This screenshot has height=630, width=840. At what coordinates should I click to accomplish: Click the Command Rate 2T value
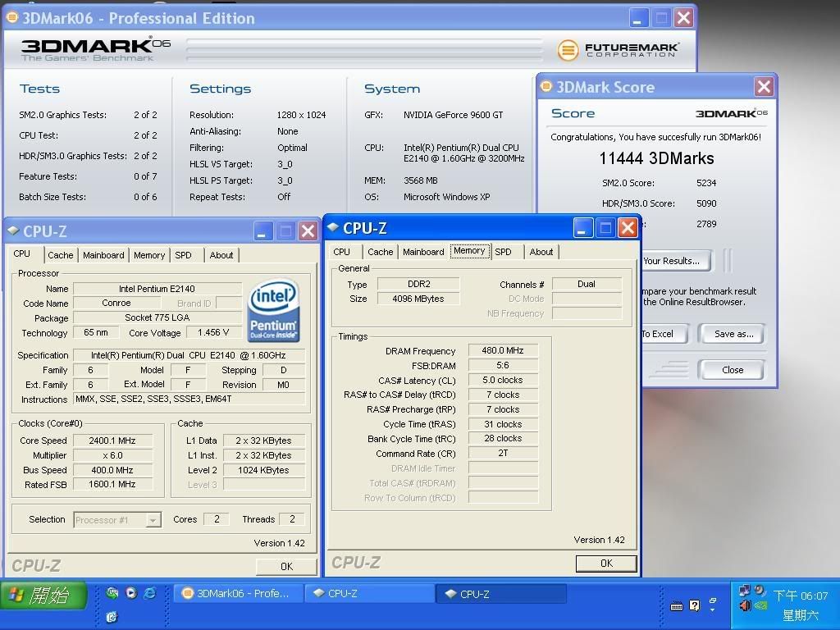click(x=503, y=453)
